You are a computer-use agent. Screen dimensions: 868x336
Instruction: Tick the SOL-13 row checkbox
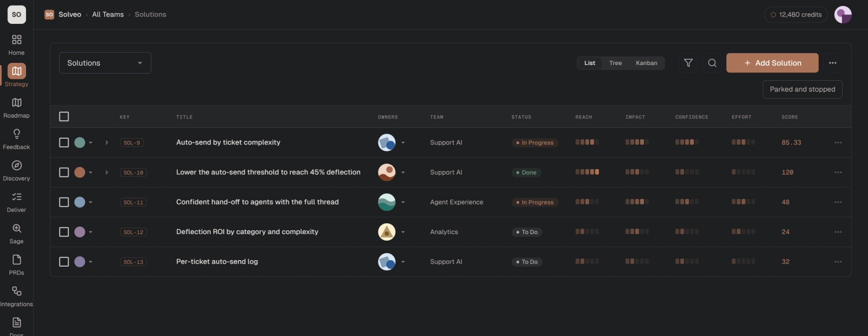pyautogui.click(x=64, y=262)
